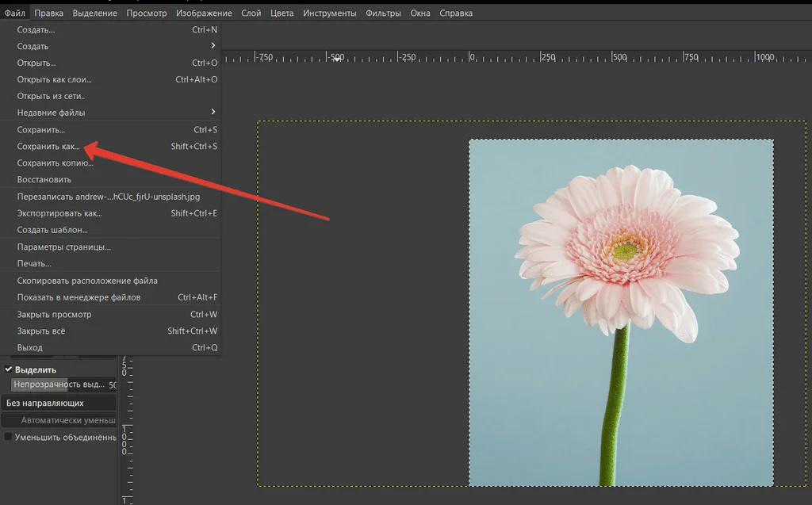Image resolution: width=812 pixels, height=505 pixels.
Task: Click 'Выход' to quit GIMP
Action: click(30, 348)
